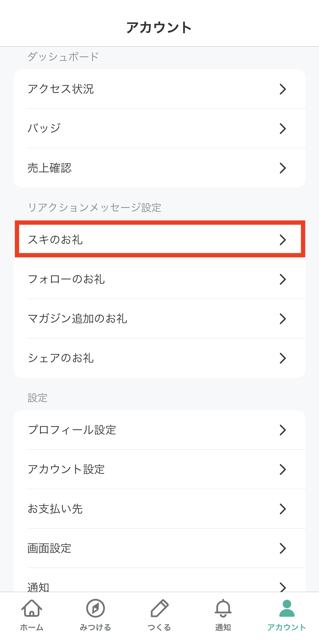
Task: Open the bell notifications icon
Action: (223, 608)
